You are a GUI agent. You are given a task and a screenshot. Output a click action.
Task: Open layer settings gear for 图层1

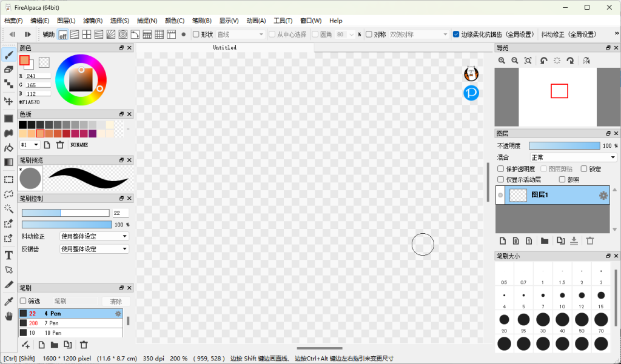(x=603, y=195)
